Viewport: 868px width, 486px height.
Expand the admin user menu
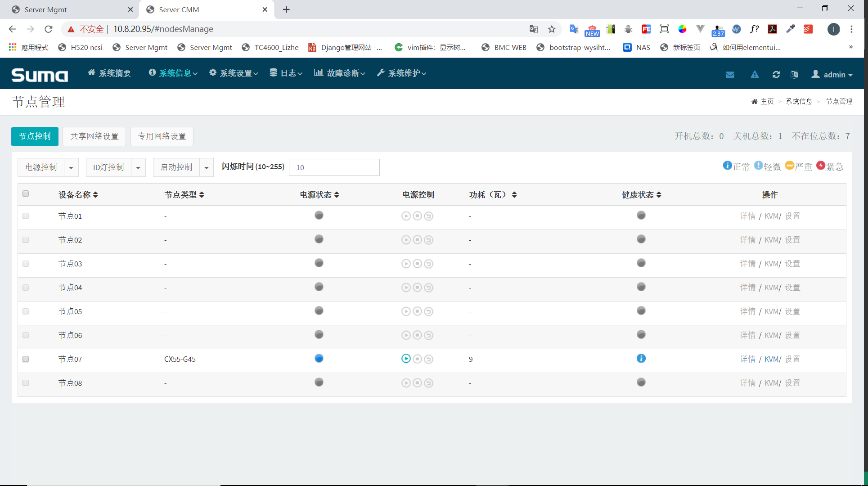[832, 75]
